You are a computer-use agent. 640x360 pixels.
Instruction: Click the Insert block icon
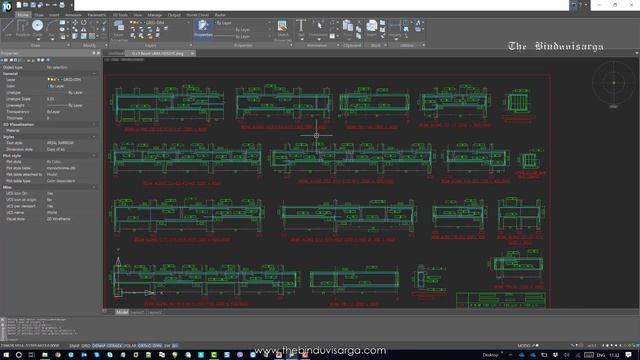371,28
